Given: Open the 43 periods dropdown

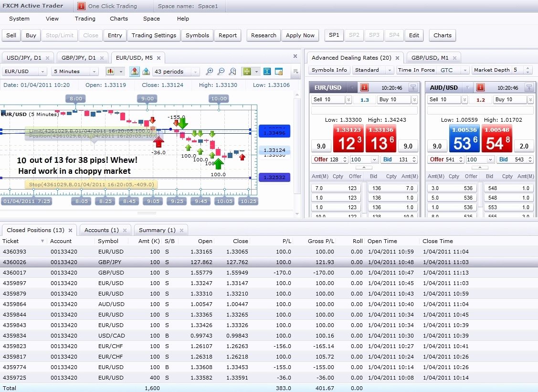Looking at the screenshot, I should pyautogui.click(x=195, y=72).
